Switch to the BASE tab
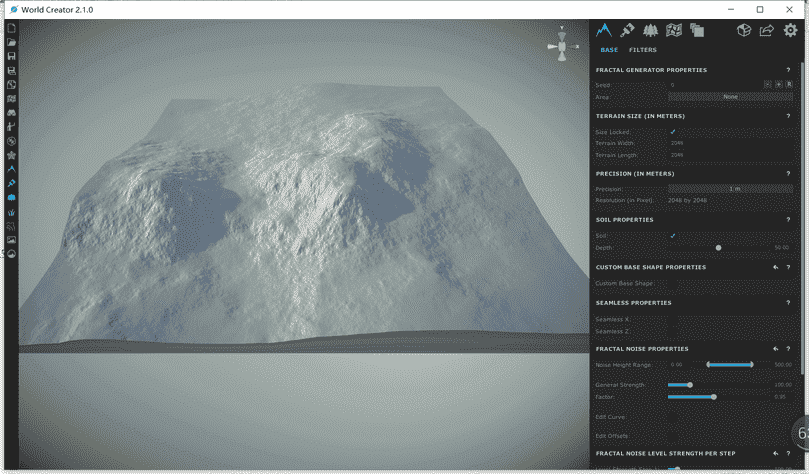The image size is (809, 474). 609,50
